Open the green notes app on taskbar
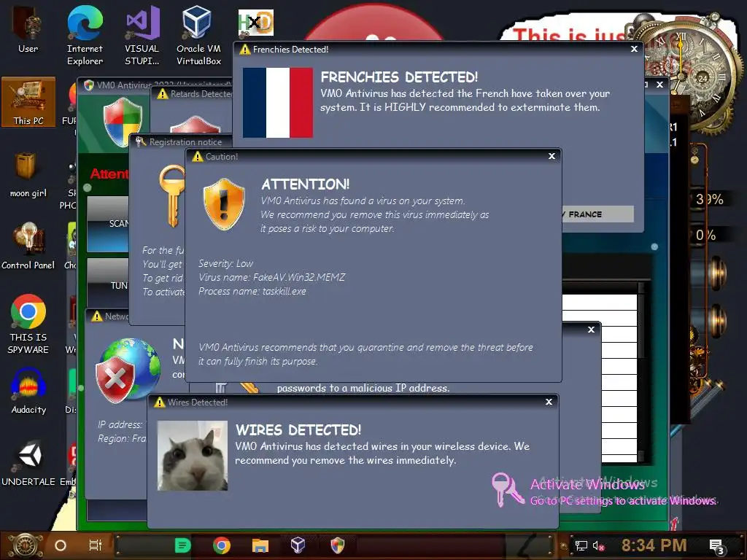Viewport: 747px width, 560px height. click(x=182, y=545)
